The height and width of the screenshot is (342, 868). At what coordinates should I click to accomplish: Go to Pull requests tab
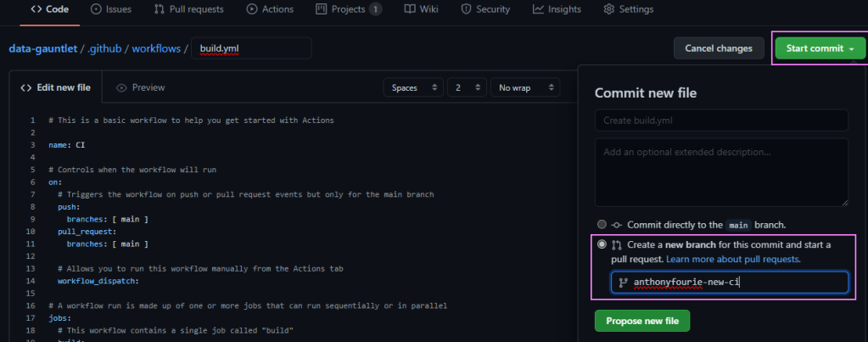tap(188, 9)
